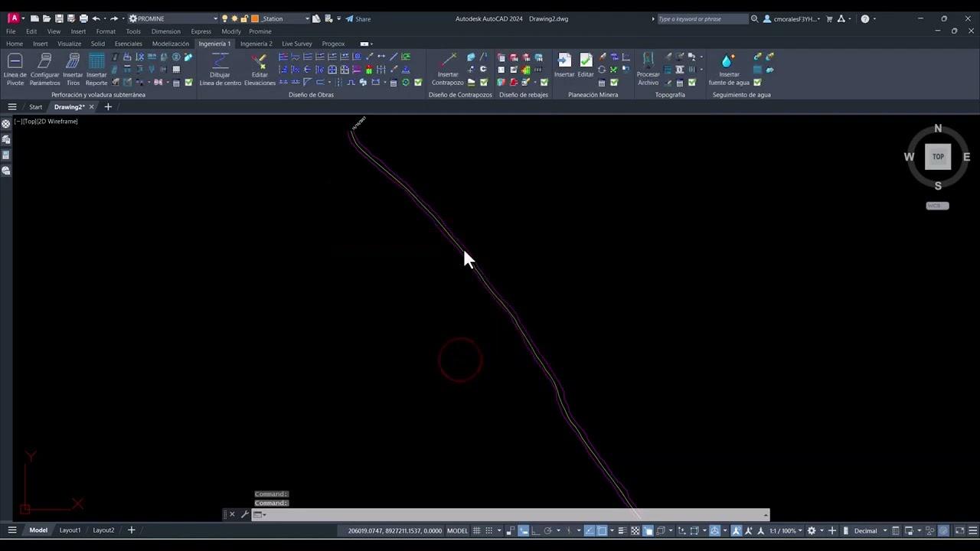Toggle the layer lock padlock icon
This screenshot has height=551, width=980.
[x=245, y=18]
